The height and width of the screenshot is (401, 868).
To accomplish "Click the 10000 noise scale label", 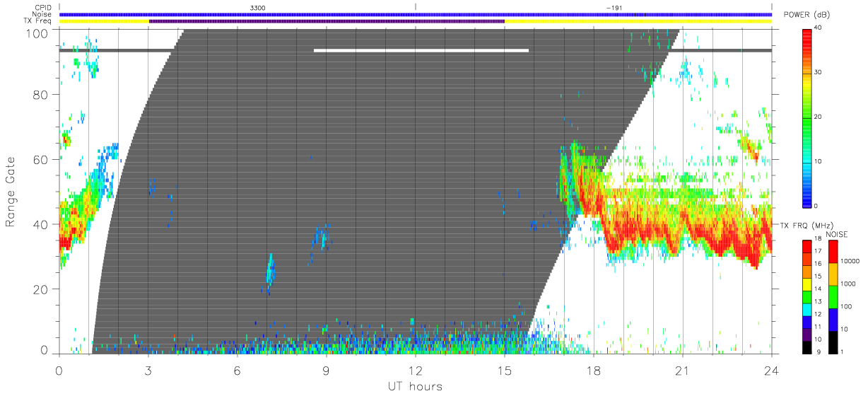I will pos(850,261).
